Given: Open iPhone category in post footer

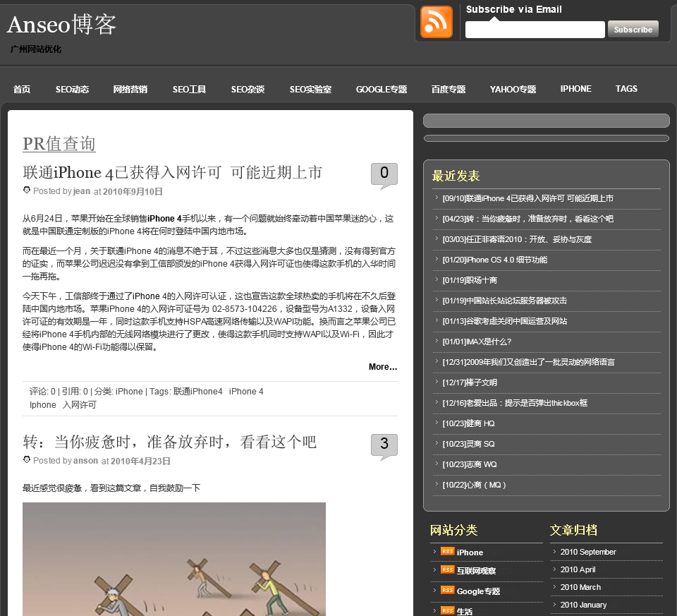Looking at the screenshot, I should point(129,392).
